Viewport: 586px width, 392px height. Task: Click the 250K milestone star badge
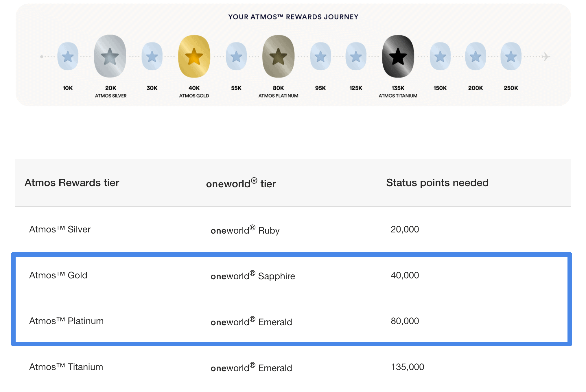click(x=511, y=56)
